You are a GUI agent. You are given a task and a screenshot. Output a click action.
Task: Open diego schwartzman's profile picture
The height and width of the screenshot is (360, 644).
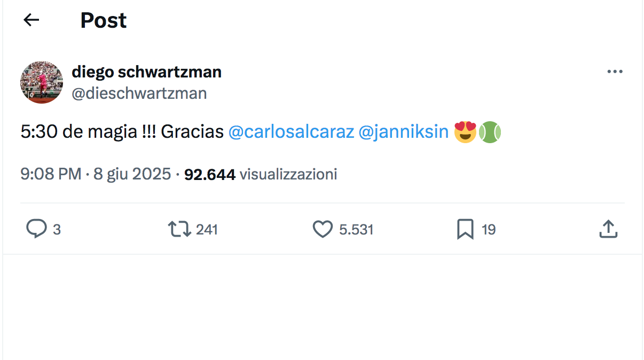tap(42, 82)
